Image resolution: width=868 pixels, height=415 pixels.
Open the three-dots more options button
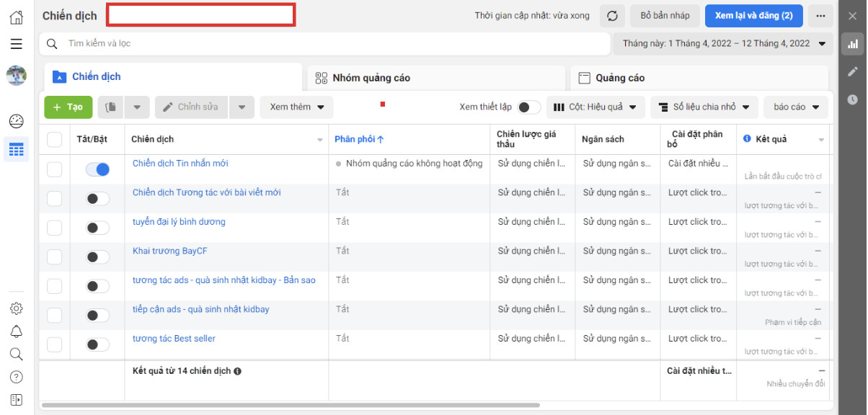pos(820,16)
